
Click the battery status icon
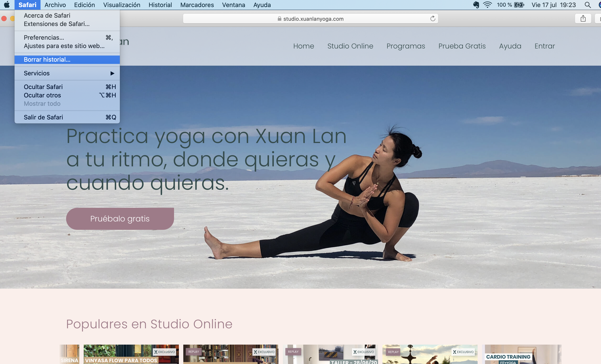click(x=519, y=5)
